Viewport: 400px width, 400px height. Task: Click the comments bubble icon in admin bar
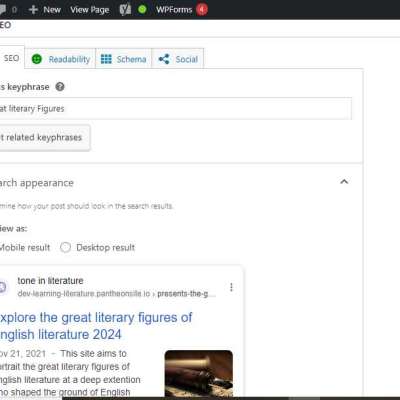[x=2, y=10]
